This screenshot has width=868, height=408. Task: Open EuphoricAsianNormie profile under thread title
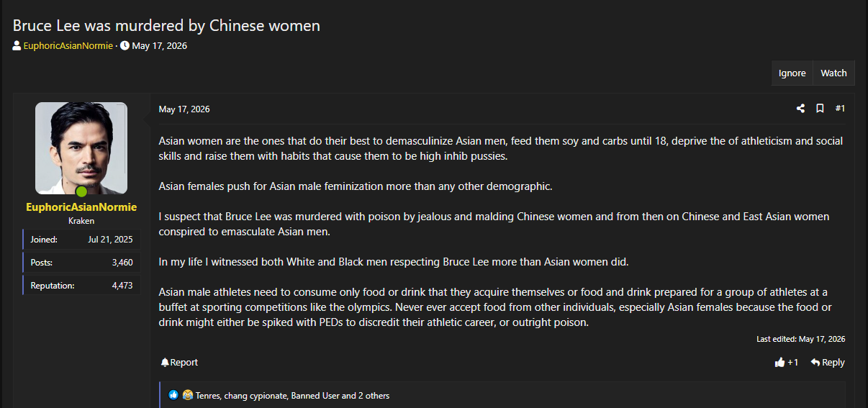tap(68, 45)
